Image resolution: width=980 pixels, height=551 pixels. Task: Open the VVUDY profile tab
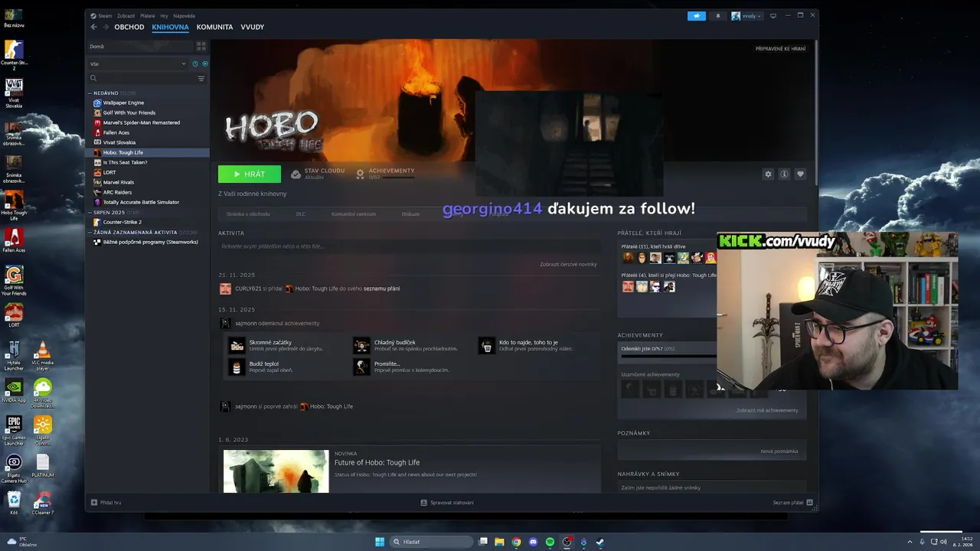[x=253, y=27]
